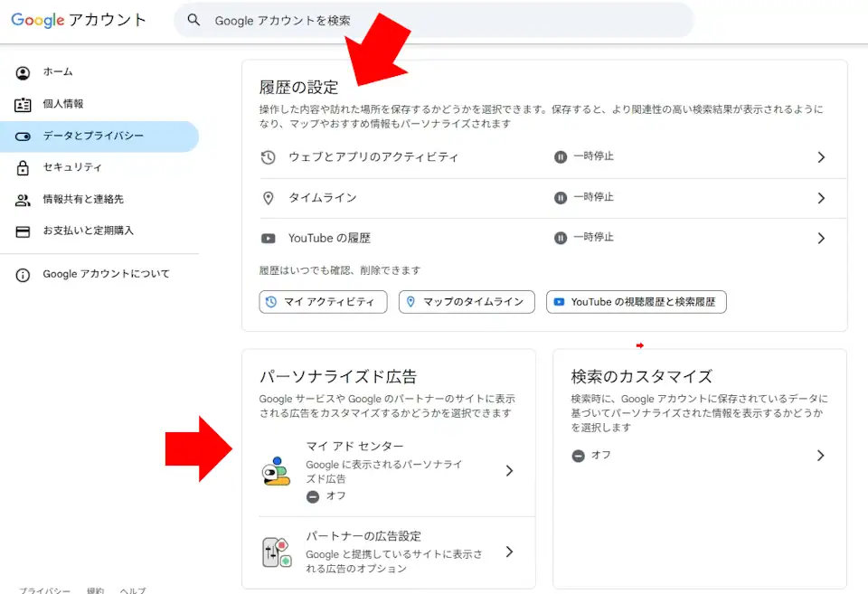Click the info icon beside Google アカウントについて
Viewport: 868px width, 594px height.
[x=23, y=275]
